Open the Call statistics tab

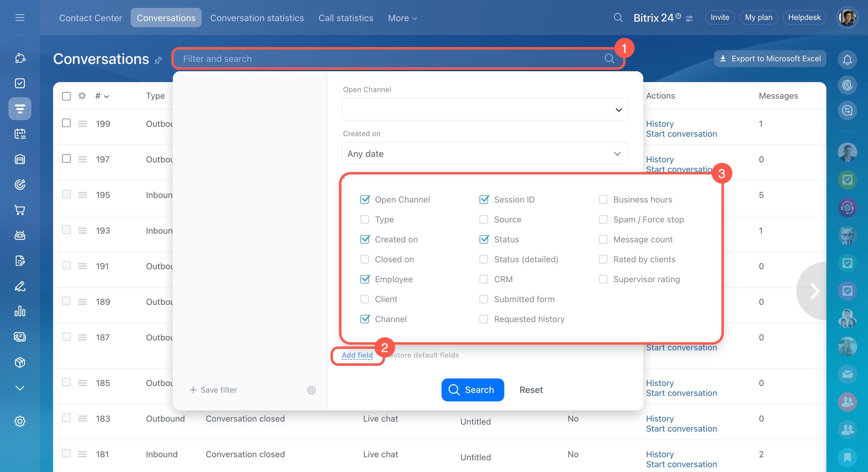coord(346,18)
